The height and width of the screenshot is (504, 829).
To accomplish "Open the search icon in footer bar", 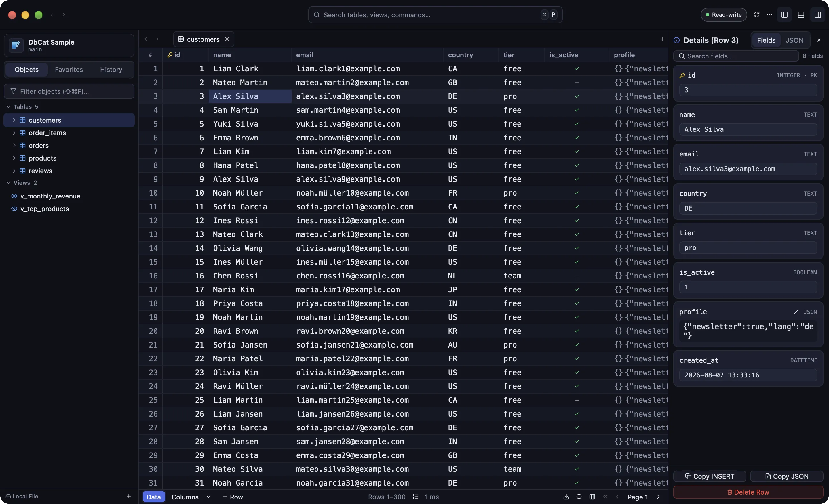I will [579, 497].
